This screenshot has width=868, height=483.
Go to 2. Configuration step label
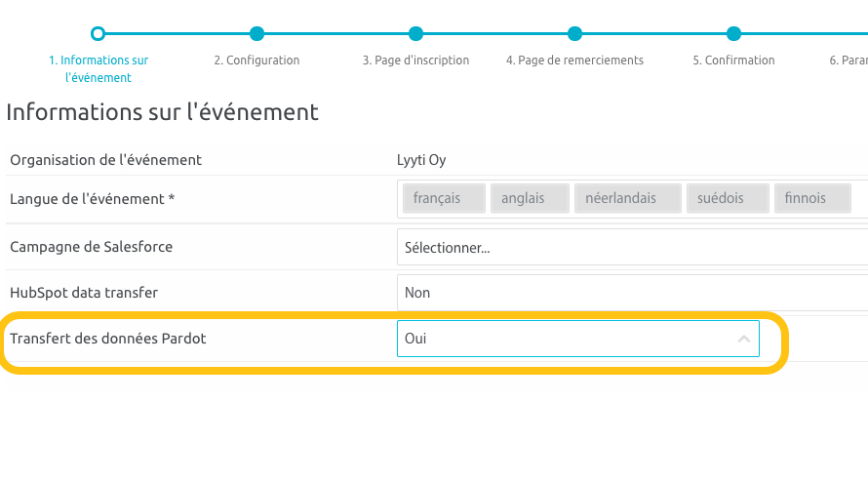[x=256, y=60]
